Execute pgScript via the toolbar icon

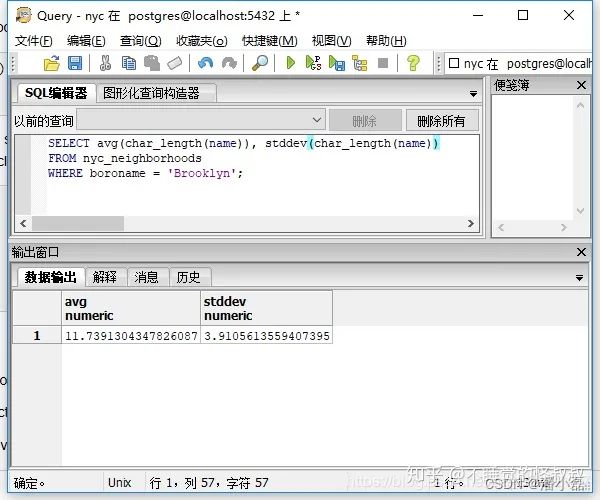pos(313,63)
